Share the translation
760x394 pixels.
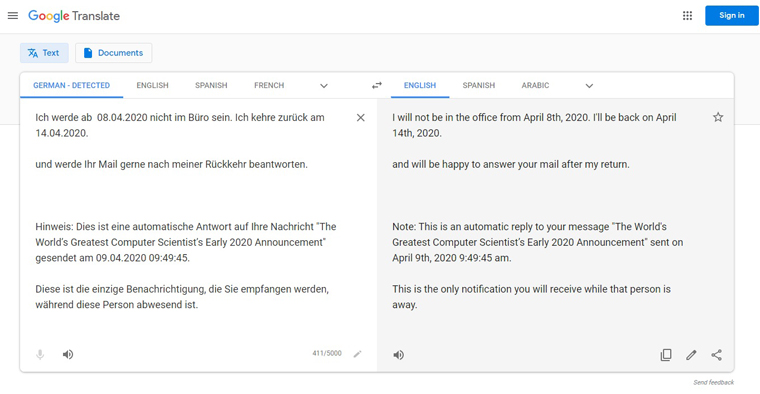[x=716, y=355]
